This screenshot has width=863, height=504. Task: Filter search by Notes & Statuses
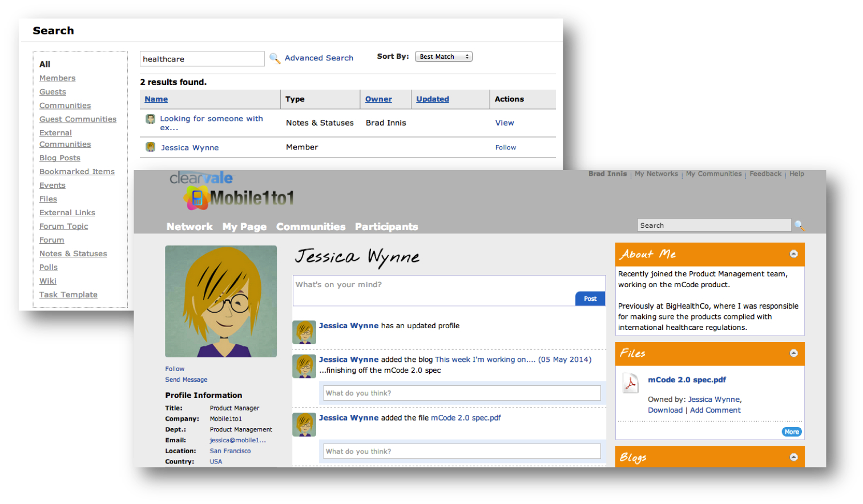click(73, 254)
